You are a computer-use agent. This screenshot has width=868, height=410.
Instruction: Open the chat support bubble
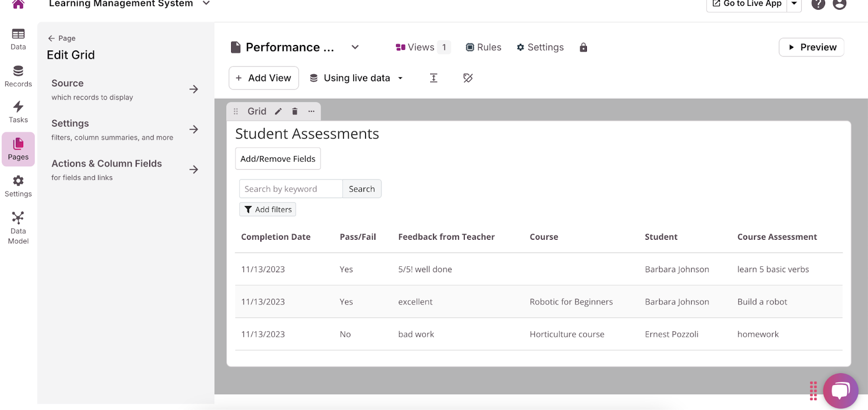(x=840, y=390)
